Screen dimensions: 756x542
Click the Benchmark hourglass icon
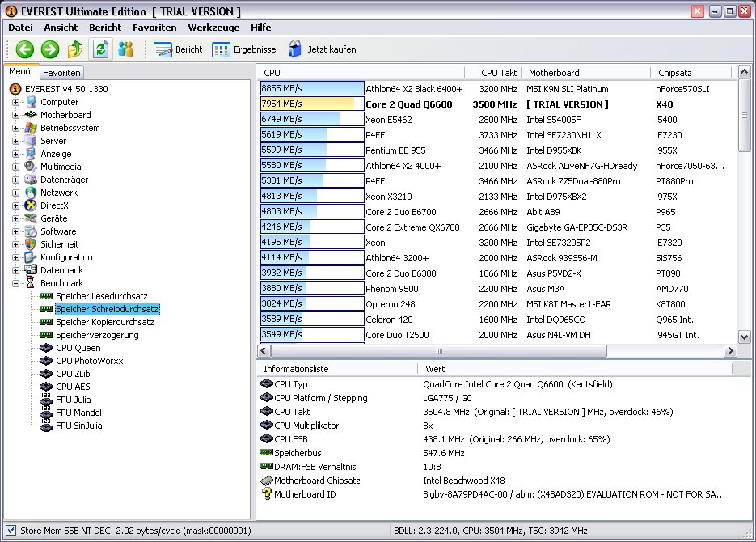coord(31,283)
